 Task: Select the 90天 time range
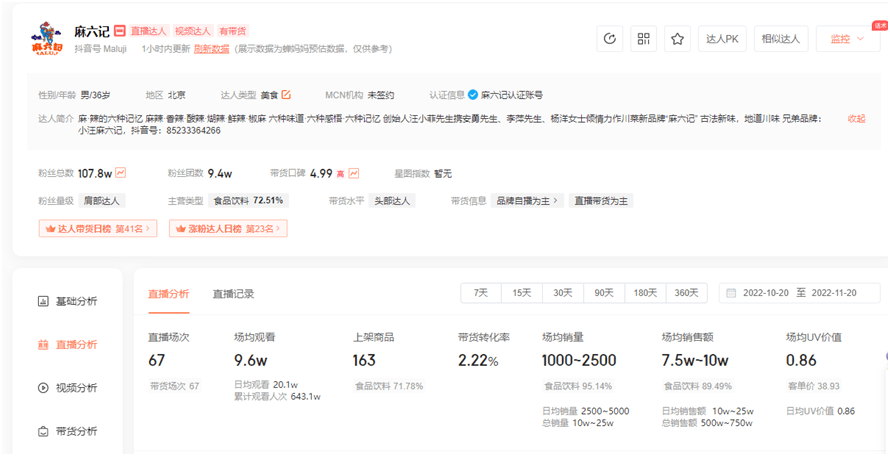[604, 293]
